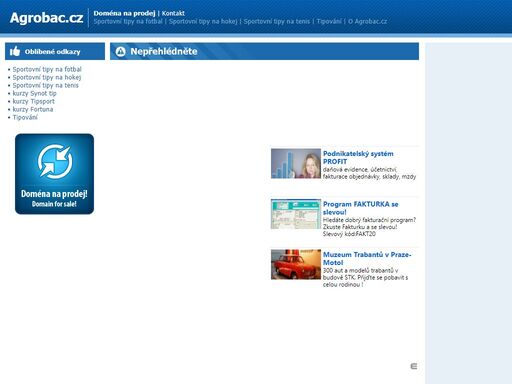Click the thumbs-up icon beside Oblíbené odkazy

[x=15, y=51]
